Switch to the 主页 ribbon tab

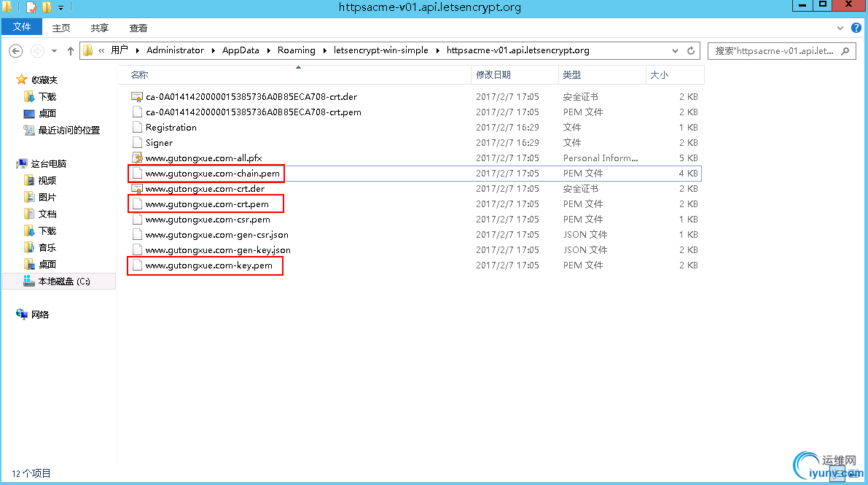tap(61, 28)
